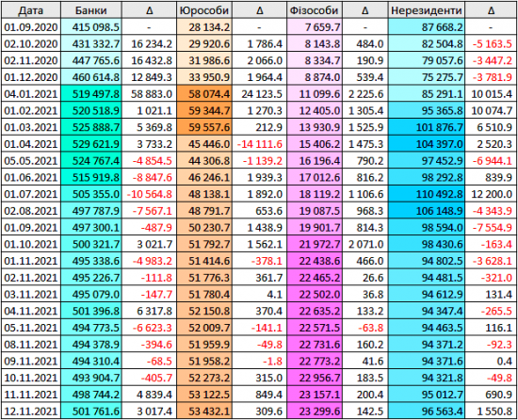
Task: Click the red delta -14 111.6
Action: (259, 144)
